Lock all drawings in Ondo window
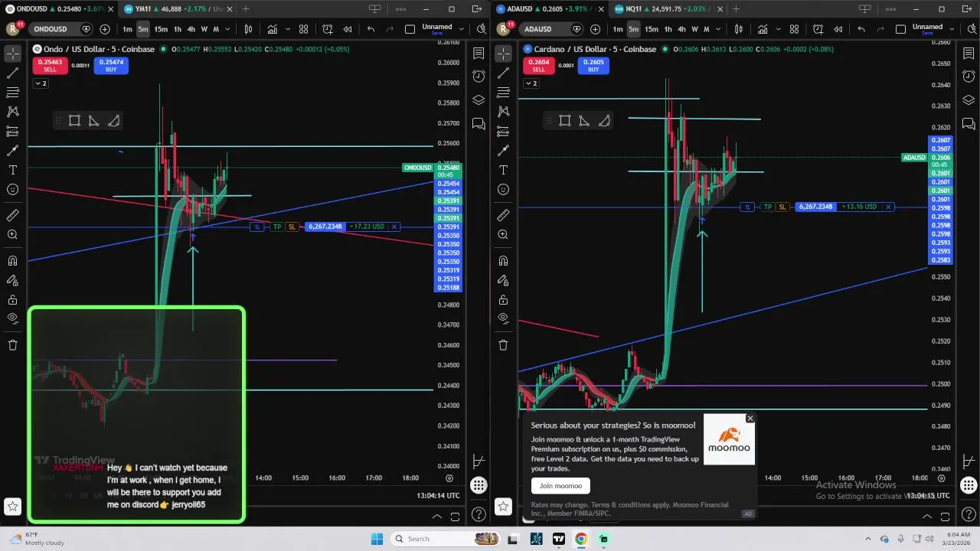The image size is (980, 551). coord(12,300)
